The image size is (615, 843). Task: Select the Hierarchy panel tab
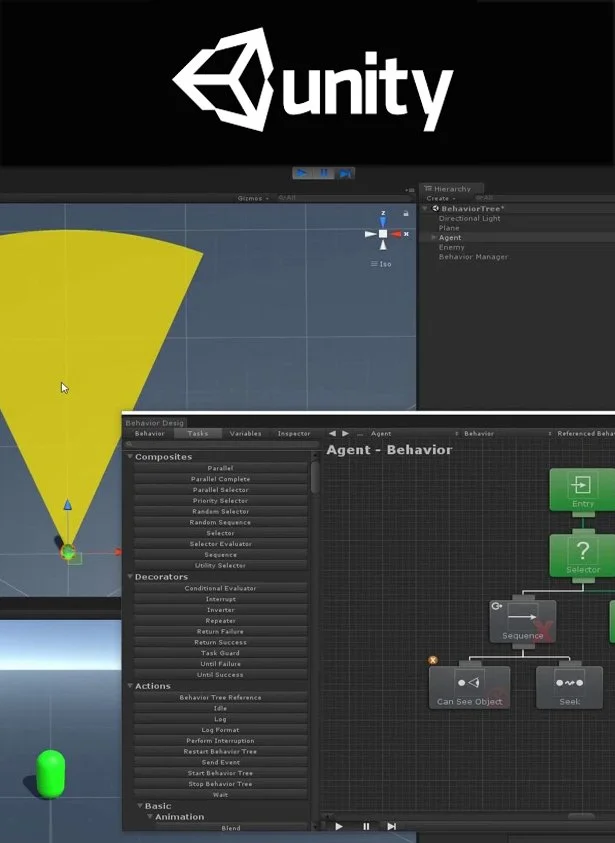pyautogui.click(x=452, y=189)
